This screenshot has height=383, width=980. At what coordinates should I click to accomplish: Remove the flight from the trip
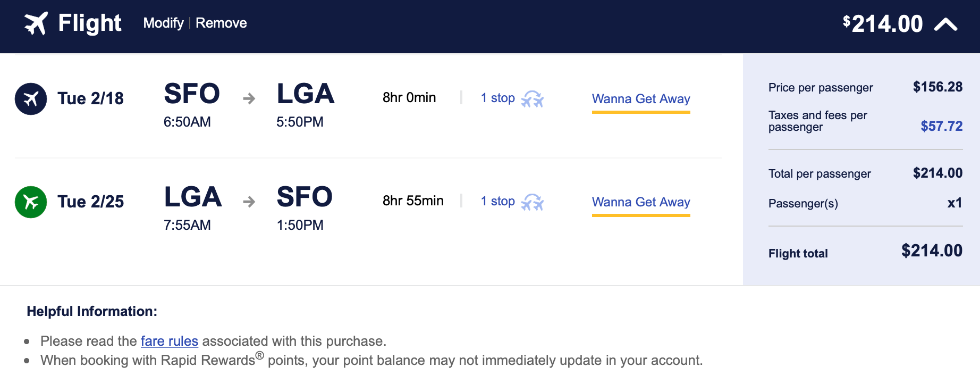221,23
